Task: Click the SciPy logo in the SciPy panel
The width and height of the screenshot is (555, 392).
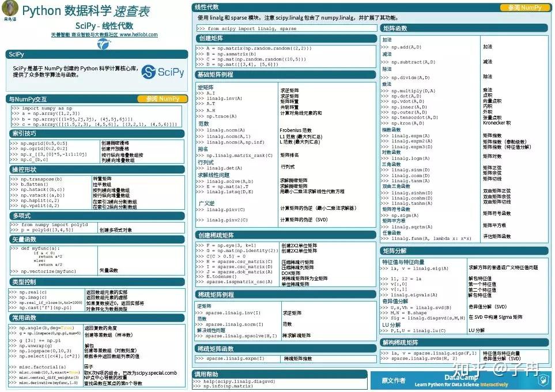Action: pos(163,72)
